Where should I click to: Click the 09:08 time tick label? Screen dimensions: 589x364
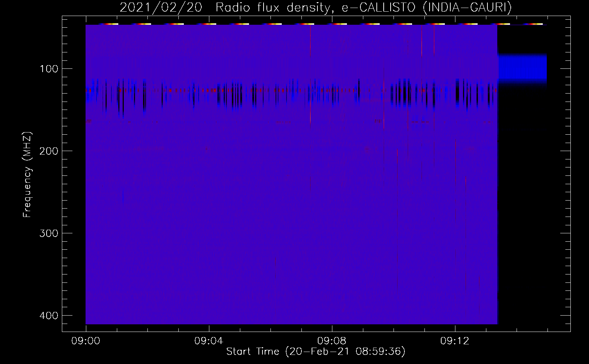332,341
